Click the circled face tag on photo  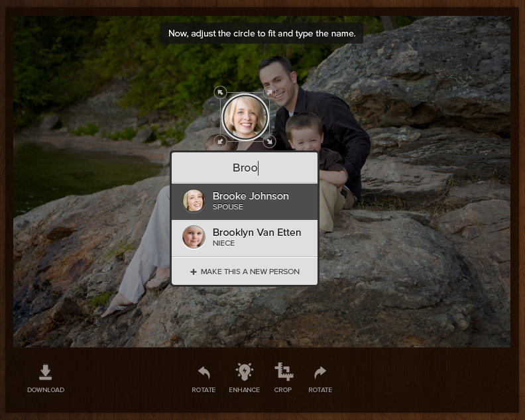(x=245, y=117)
